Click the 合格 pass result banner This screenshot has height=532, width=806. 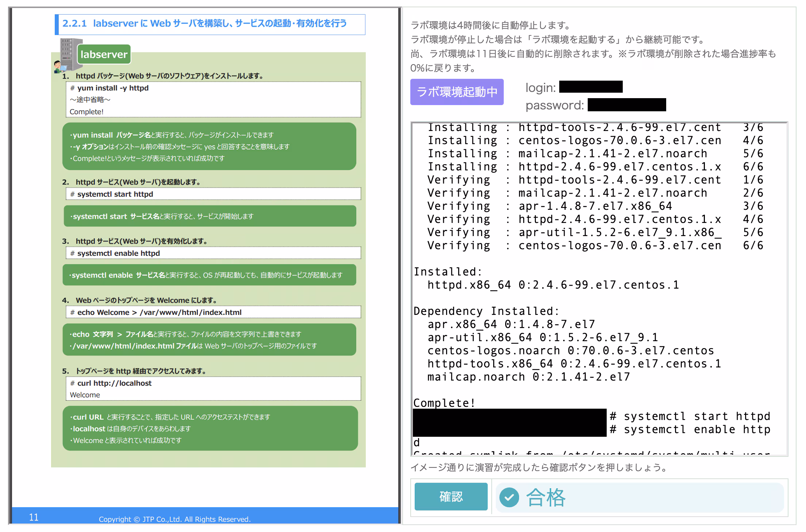click(639, 498)
